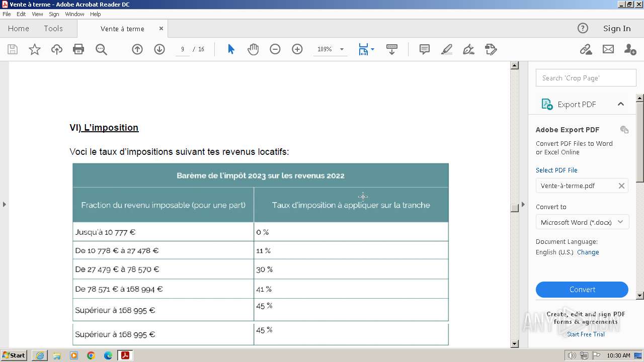Open the Edit menu
This screenshot has width=644, height=362.
[x=21, y=14]
